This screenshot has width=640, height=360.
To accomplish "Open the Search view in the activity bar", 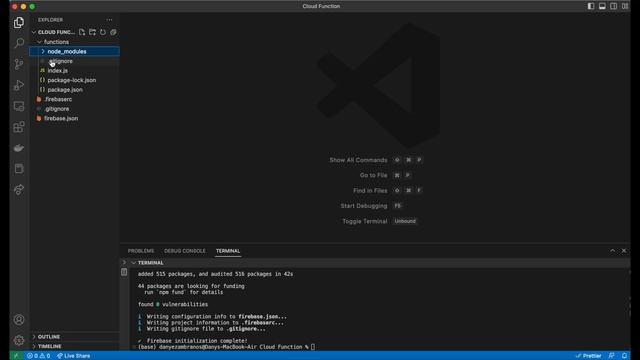I will (x=19, y=43).
